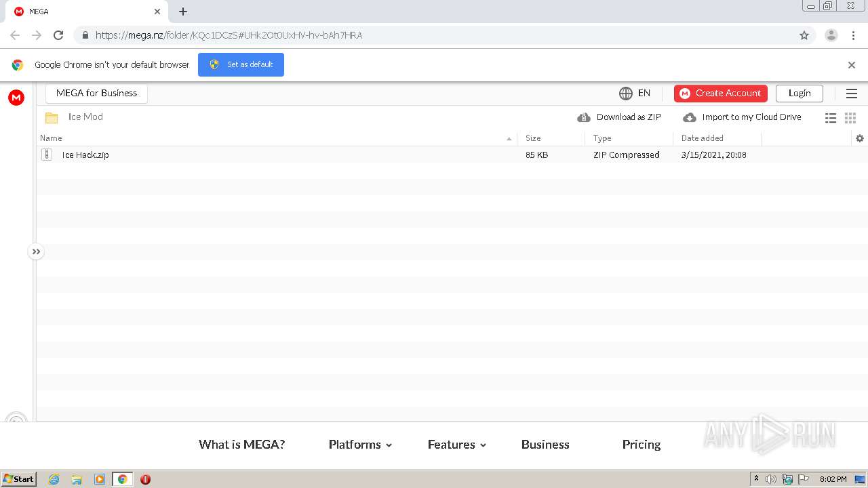Select the Ice Mod folder breadcrumb
The height and width of the screenshot is (488, 868).
point(85,117)
